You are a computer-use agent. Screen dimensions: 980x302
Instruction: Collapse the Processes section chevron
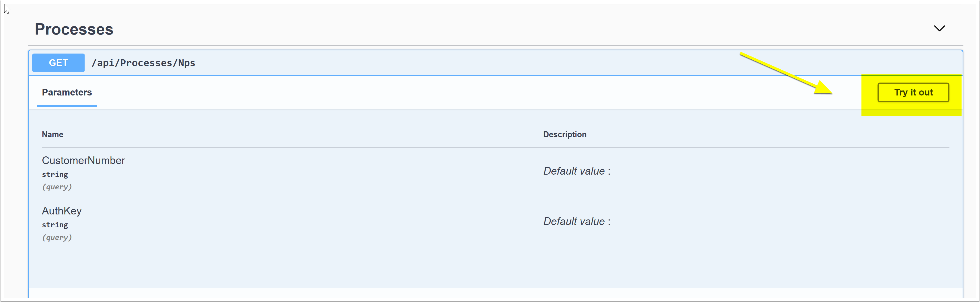pyautogui.click(x=939, y=28)
